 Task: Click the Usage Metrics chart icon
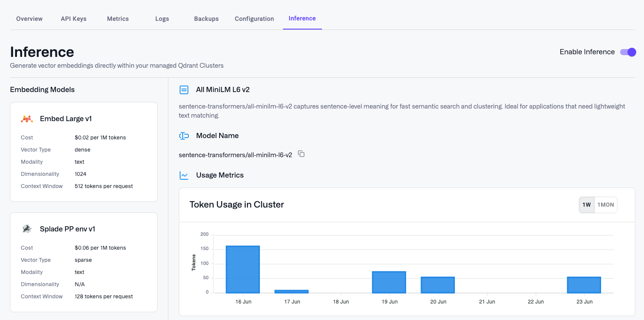(x=184, y=175)
